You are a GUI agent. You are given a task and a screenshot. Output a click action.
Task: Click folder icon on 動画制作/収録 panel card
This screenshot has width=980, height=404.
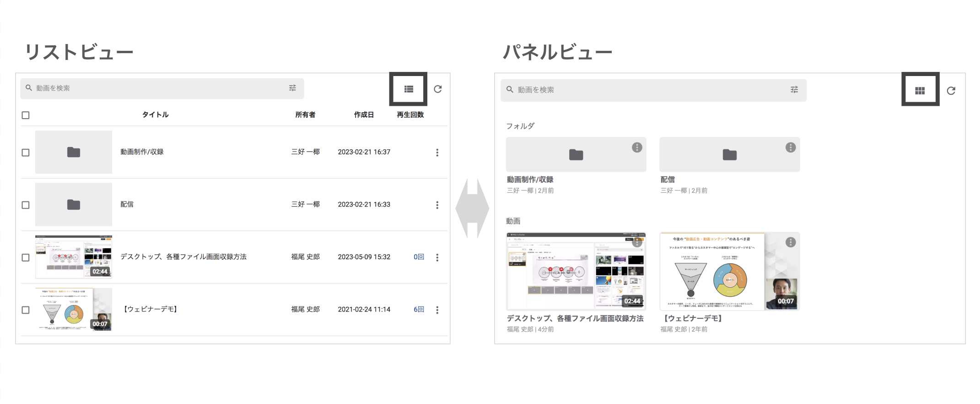(x=576, y=155)
